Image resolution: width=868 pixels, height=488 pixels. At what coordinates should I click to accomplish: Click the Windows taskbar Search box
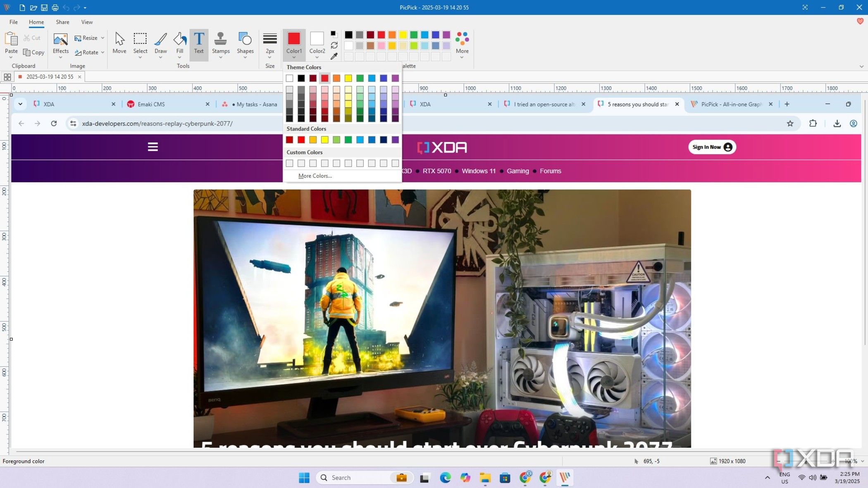pos(365,478)
